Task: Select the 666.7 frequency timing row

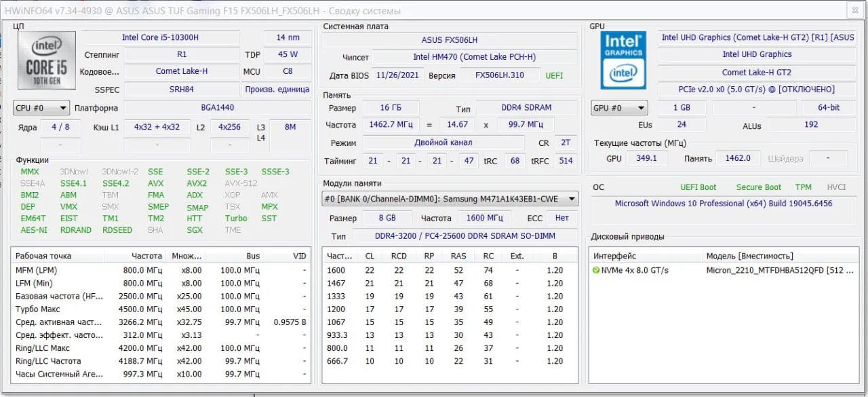Action: (450, 361)
